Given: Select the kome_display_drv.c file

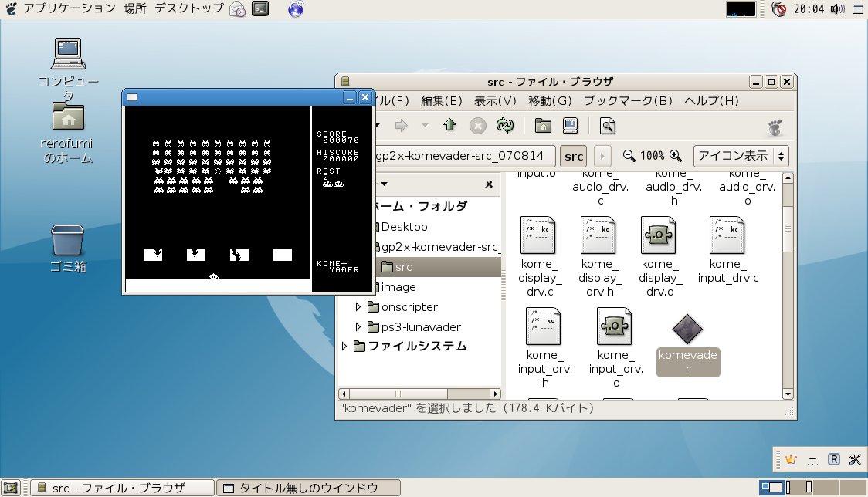Looking at the screenshot, I should tap(540, 257).
